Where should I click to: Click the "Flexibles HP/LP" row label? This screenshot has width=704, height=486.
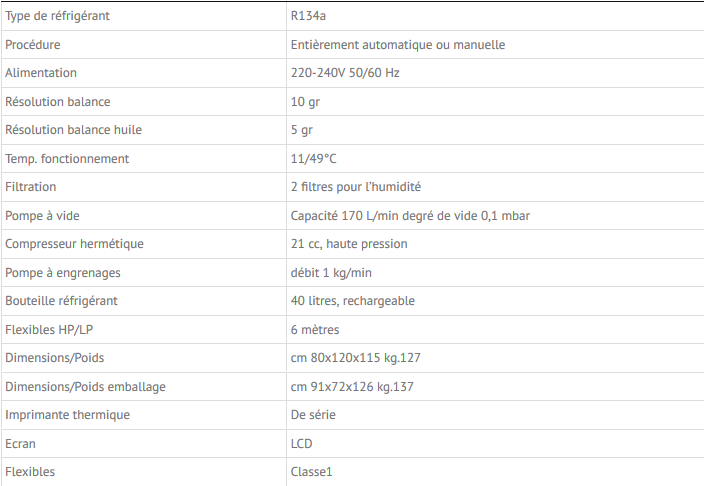[50, 329]
